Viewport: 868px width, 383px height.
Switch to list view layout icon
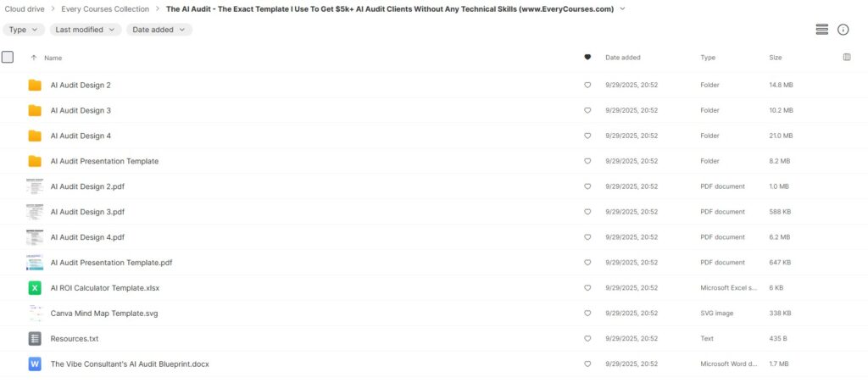pyautogui.click(x=821, y=30)
